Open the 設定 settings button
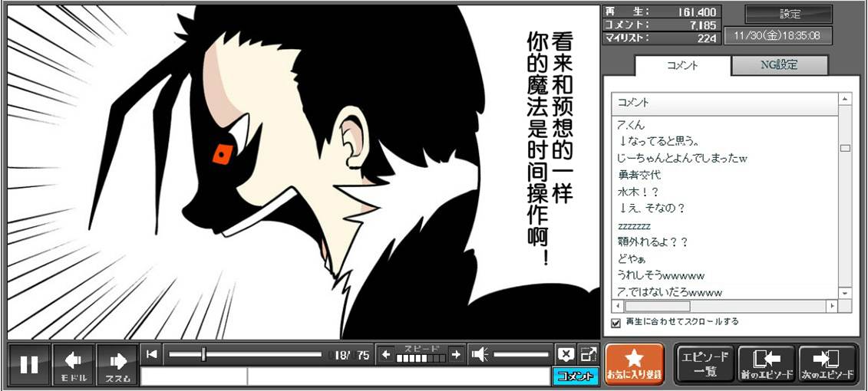The height and width of the screenshot is (391, 868). [789, 14]
